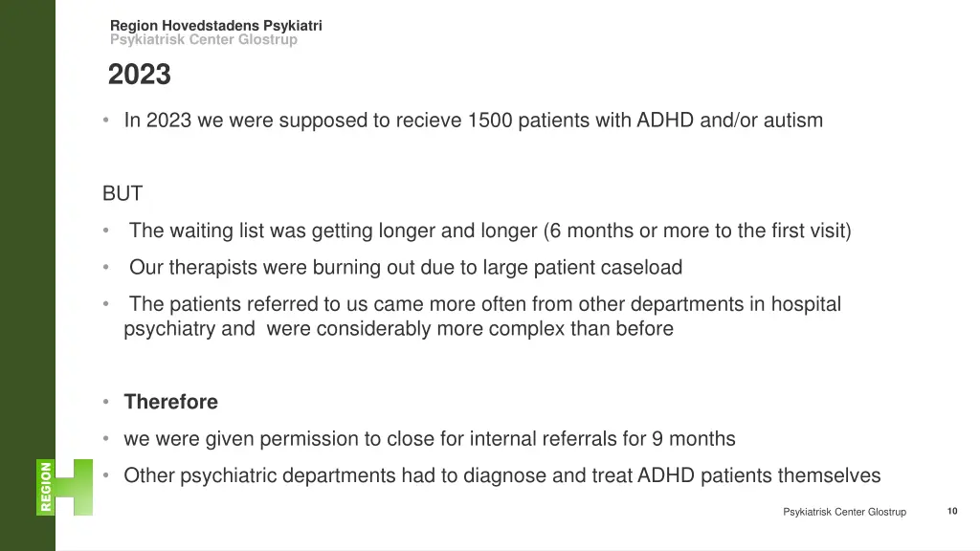
Task: Select the bullet about 1500 patients
Action: [x=473, y=120]
